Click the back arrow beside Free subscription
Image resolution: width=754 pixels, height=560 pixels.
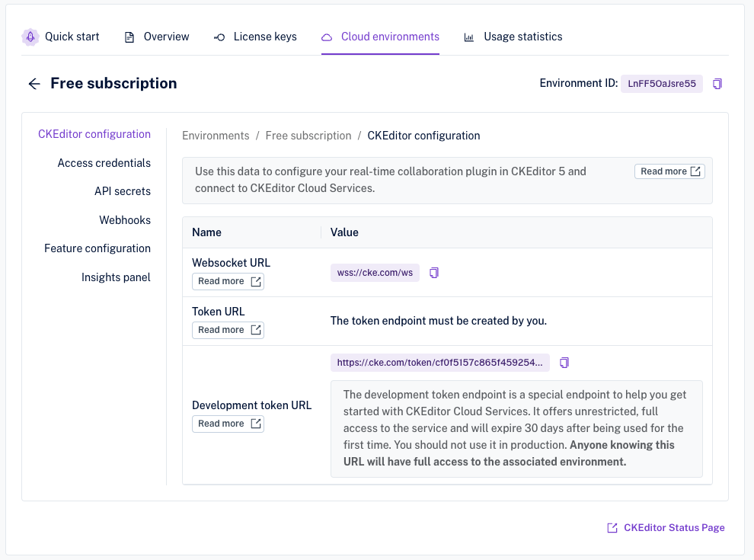click(34, 84)
